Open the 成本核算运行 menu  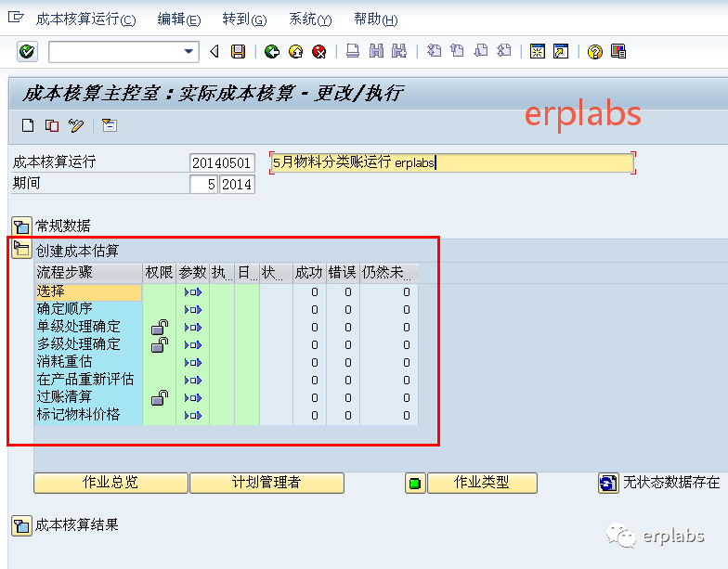(x=85, y=19)
